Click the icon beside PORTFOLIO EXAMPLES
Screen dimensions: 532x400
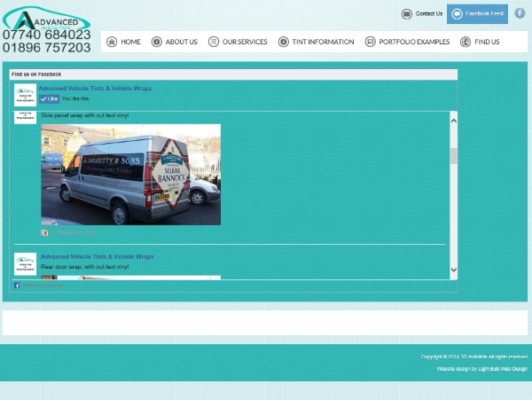(x=370, y=42)
